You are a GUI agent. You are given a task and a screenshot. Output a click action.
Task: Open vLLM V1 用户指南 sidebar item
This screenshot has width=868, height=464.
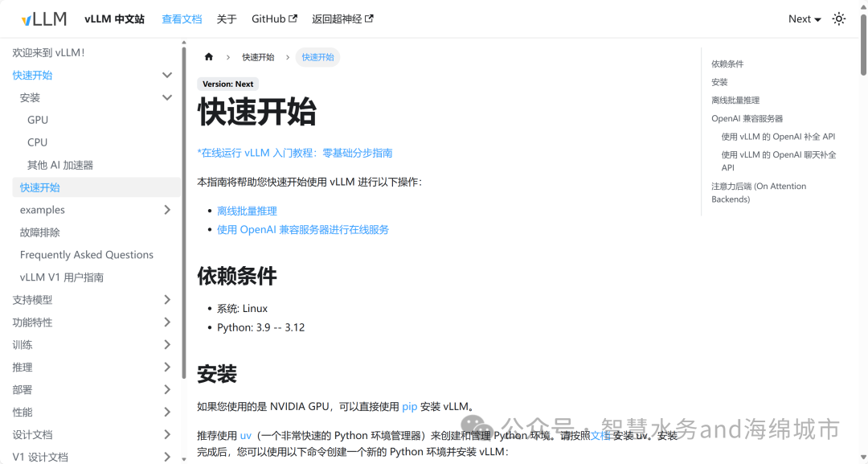coord(62,277)
